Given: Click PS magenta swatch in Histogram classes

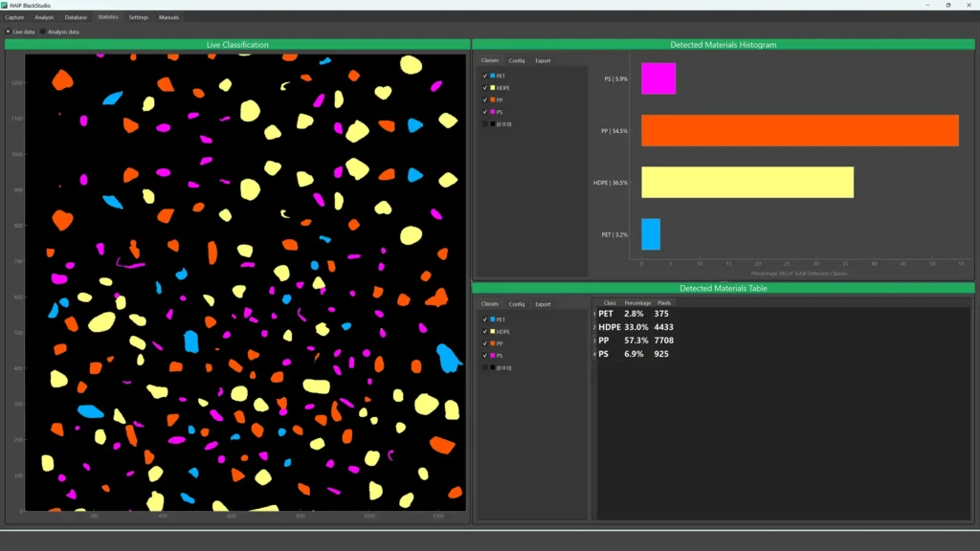Looking at the screenshot, I should pos(493,112).
